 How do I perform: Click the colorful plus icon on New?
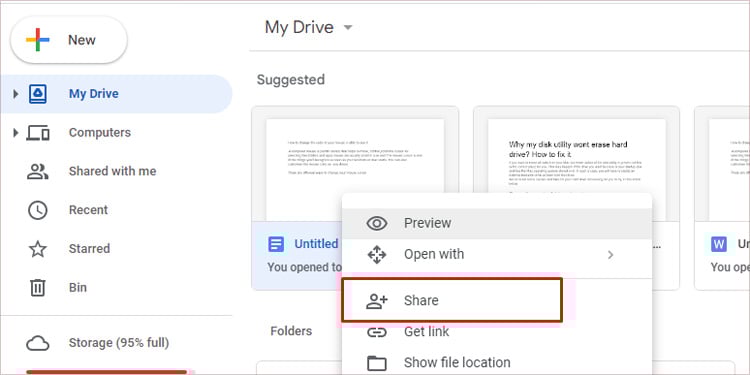coord(38,40)
